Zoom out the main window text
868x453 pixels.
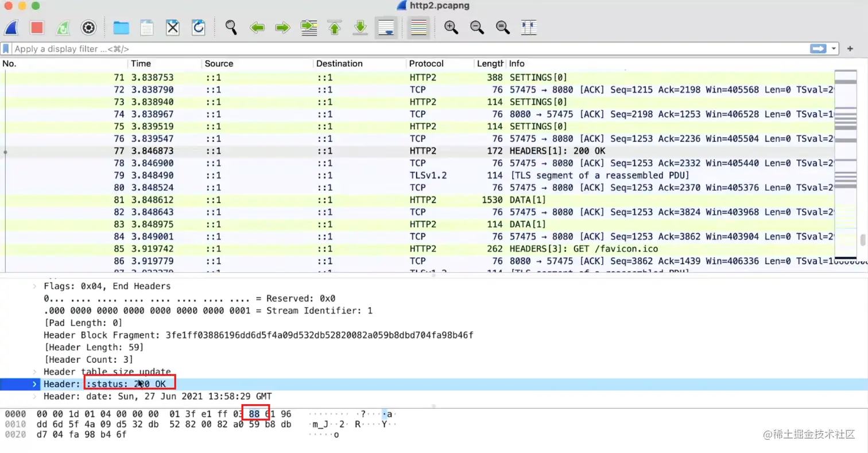pos(477,27)
